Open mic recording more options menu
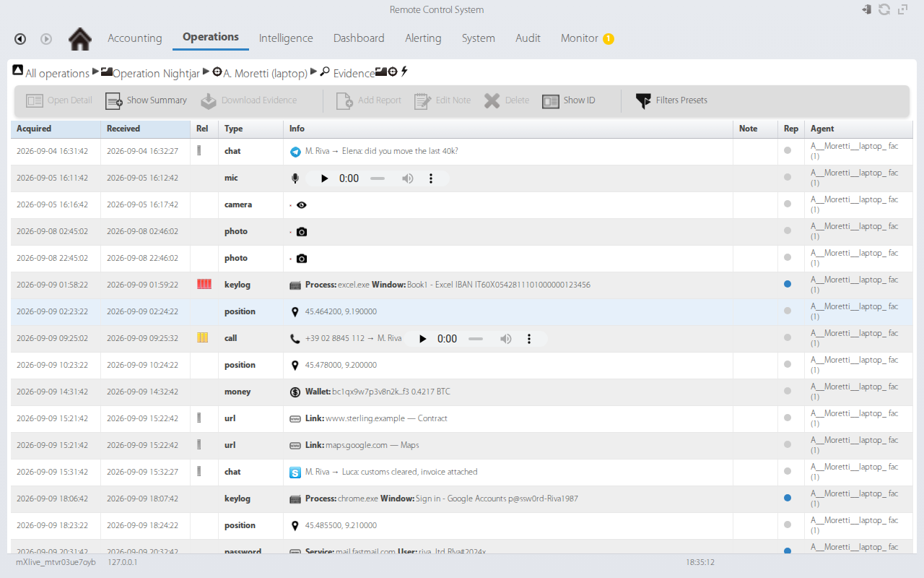The image size is (924, 578). 431,178
